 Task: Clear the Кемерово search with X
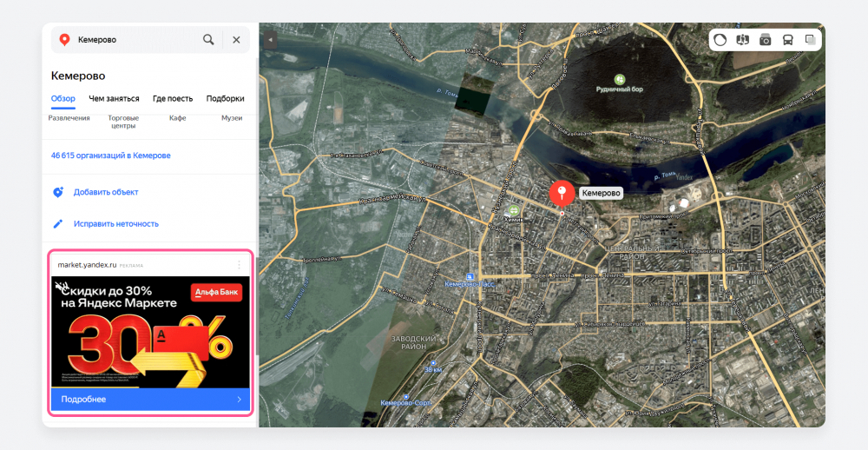point(236,40)
